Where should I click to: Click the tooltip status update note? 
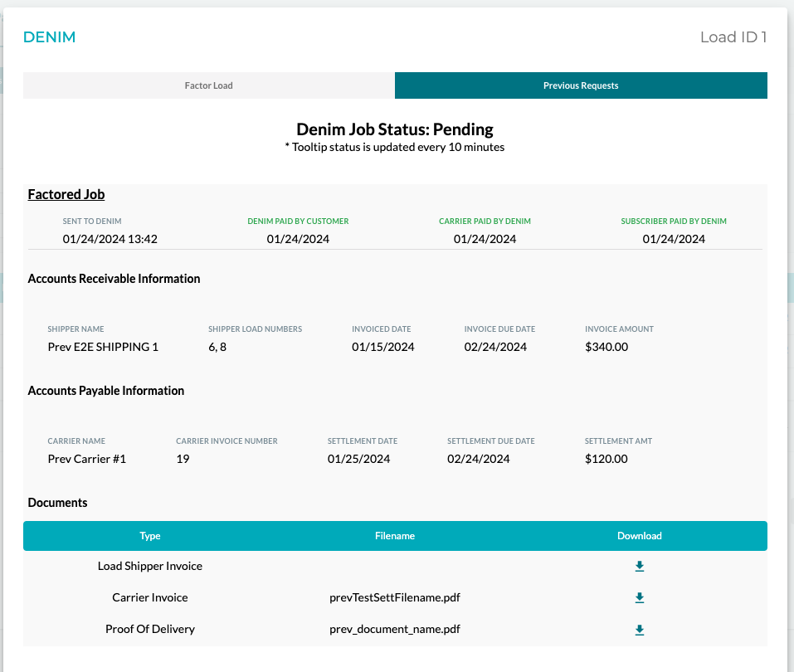tap(394, 148)
